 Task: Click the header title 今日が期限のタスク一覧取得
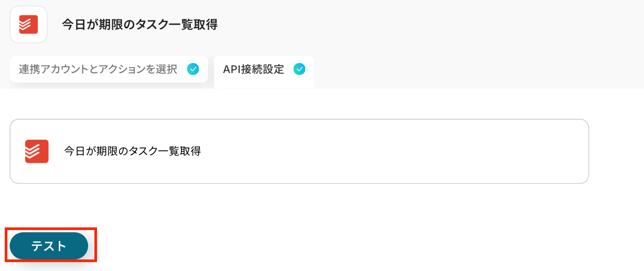[x=139, y=25]
